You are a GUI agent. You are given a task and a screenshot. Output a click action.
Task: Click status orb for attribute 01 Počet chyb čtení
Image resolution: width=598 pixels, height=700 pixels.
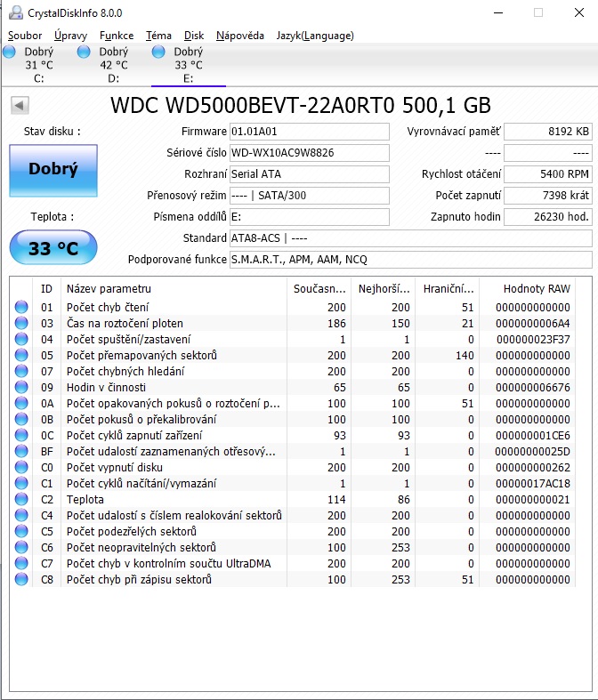click(x=21, y=307)
